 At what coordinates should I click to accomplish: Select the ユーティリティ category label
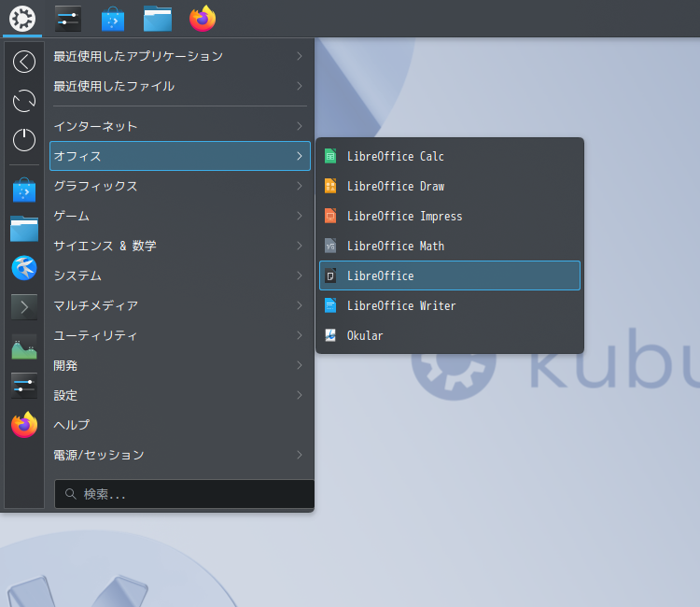(x=95, y=336)
